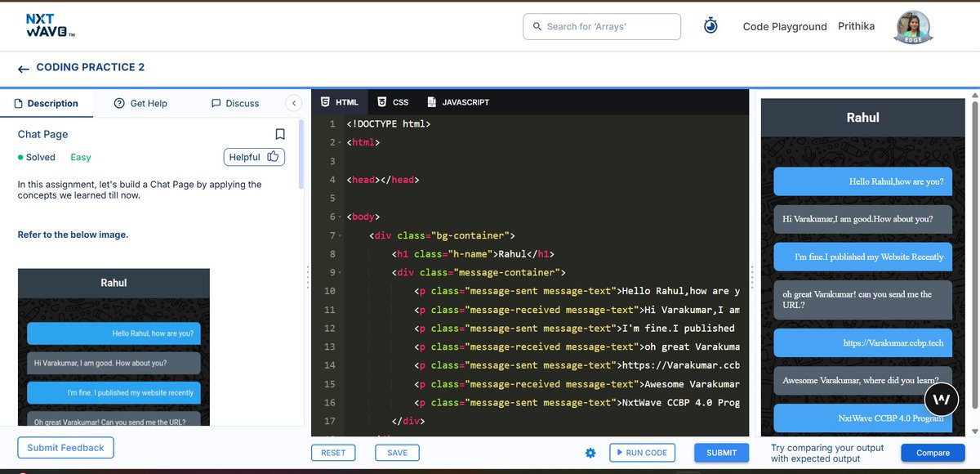980x474 pixels.
Task: Click the description panel scrollbar
Action: point(301,155)
